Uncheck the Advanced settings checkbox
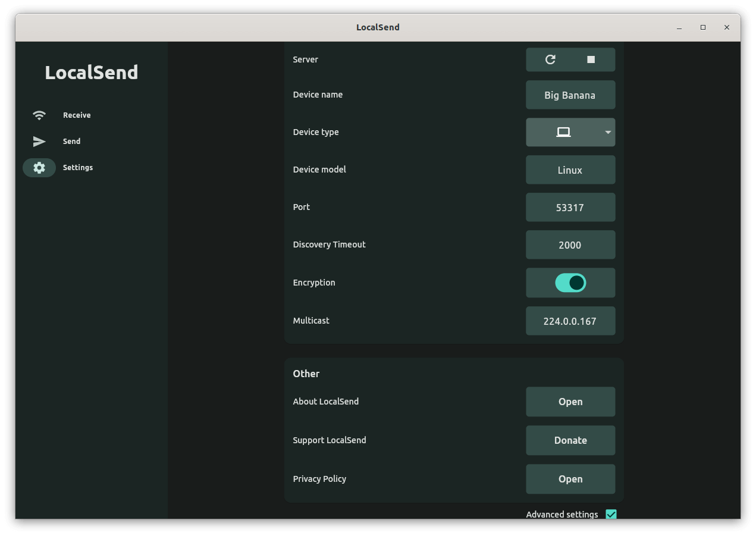Image resolution: width=756 pixels, height=536 pixels. coord(611,514)
